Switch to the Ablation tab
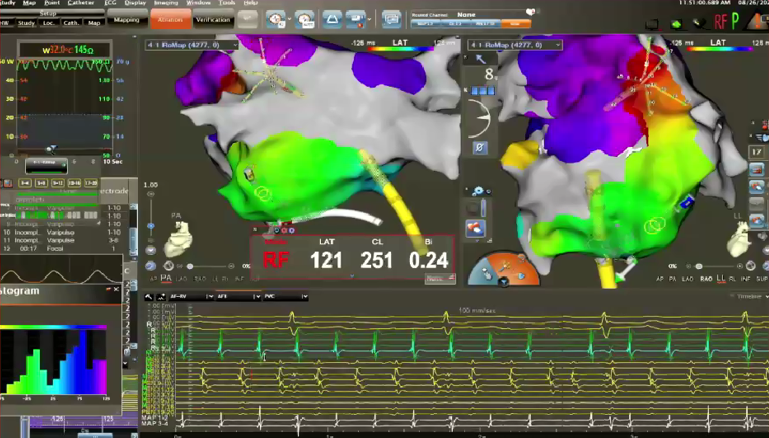The image size is (769, 438). point(169,20)
